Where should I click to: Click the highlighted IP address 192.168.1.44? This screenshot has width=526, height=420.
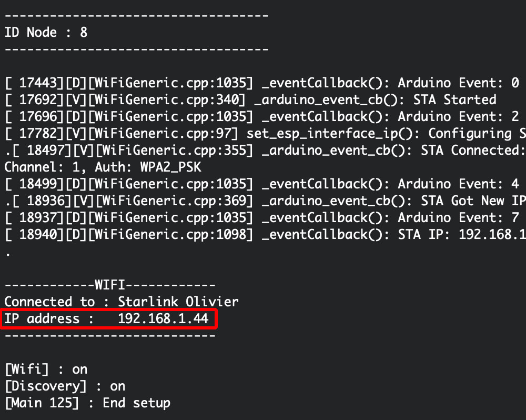[163, 318]
